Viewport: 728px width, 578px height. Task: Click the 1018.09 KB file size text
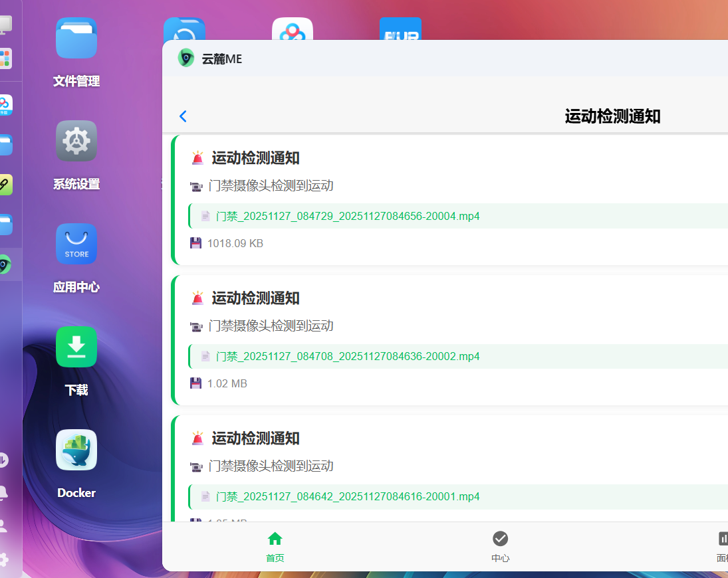click(235, 243)
